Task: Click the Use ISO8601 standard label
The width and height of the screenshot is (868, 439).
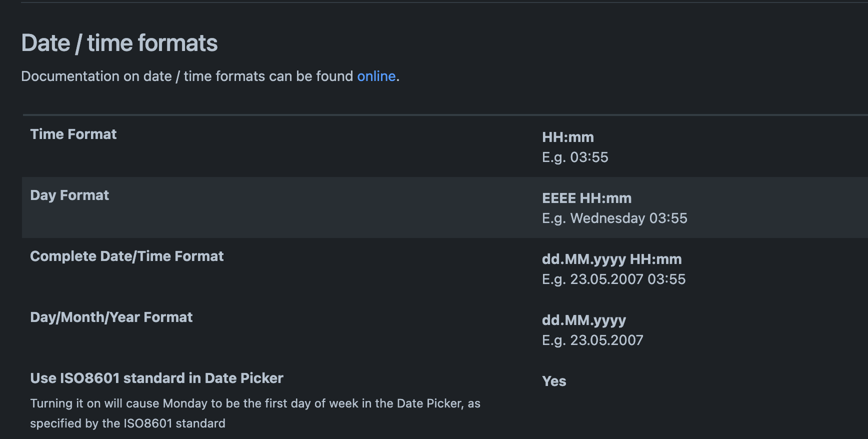Action: (x=157, y=378)
